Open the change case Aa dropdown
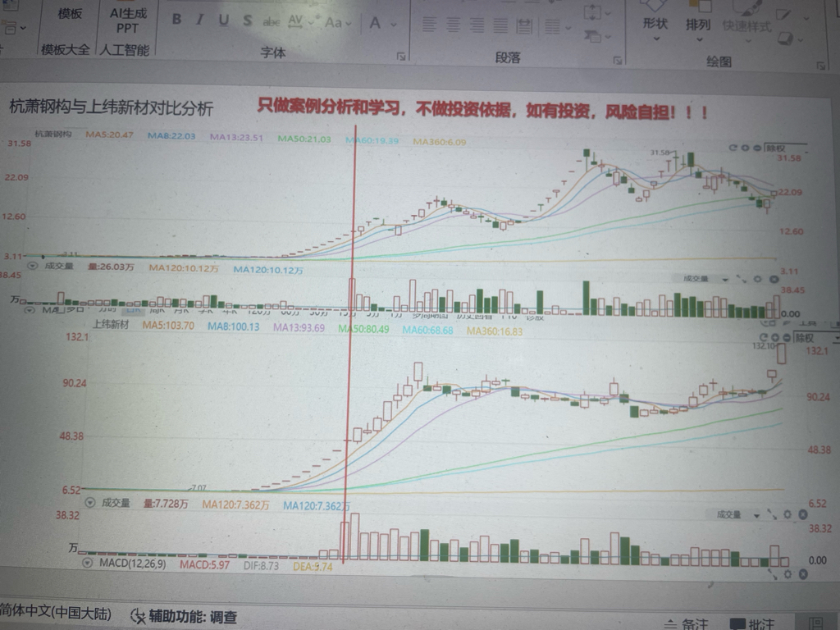Image resolution: width=840 pixels, height=630 pixels. 338,23
